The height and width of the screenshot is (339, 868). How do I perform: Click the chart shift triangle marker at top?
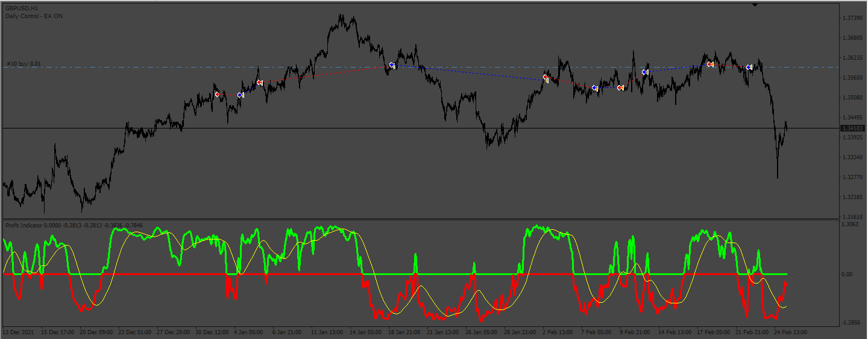point(755,5)
